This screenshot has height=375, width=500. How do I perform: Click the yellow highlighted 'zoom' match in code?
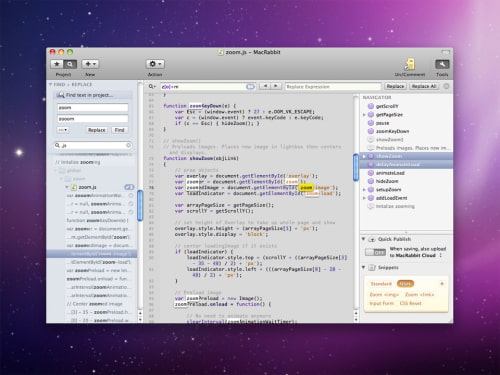[306, 188]
